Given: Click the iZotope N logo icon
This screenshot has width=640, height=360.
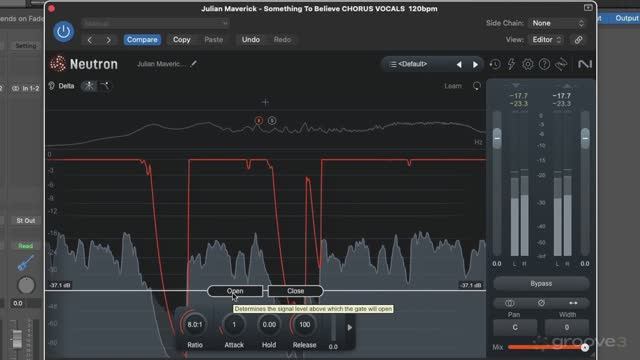Looking at the screenshot, I should [584, 64].
